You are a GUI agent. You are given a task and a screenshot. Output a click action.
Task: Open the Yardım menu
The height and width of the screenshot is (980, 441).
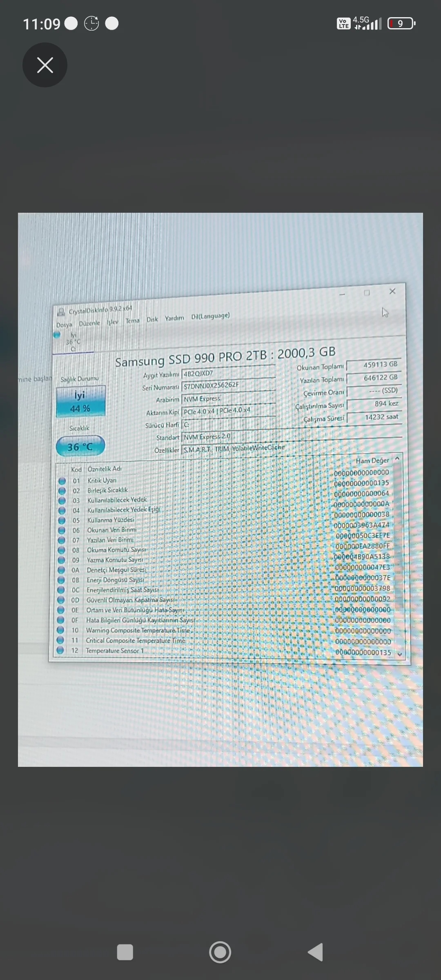(x=174, y=318)
